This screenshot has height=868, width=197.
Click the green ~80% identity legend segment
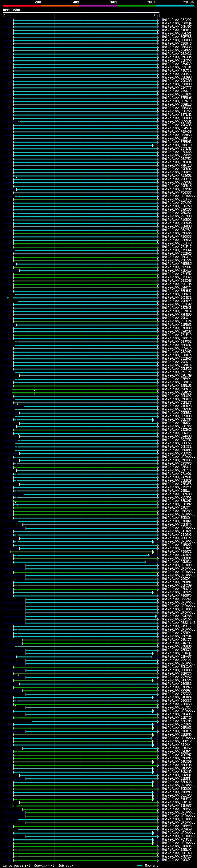pos(137,6)
